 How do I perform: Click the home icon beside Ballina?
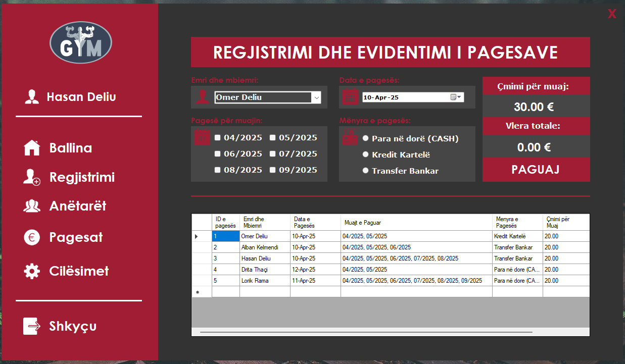[32, 148]
